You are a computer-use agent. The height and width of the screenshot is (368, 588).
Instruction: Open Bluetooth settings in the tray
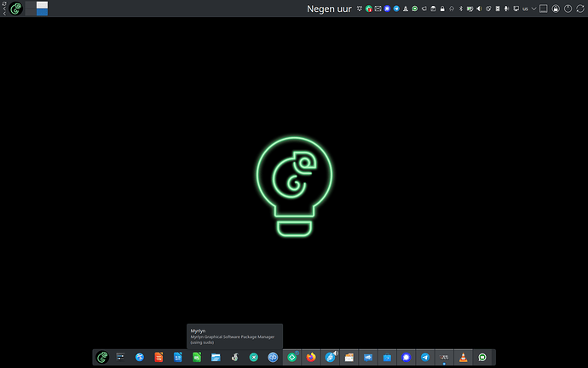point(461,9)
